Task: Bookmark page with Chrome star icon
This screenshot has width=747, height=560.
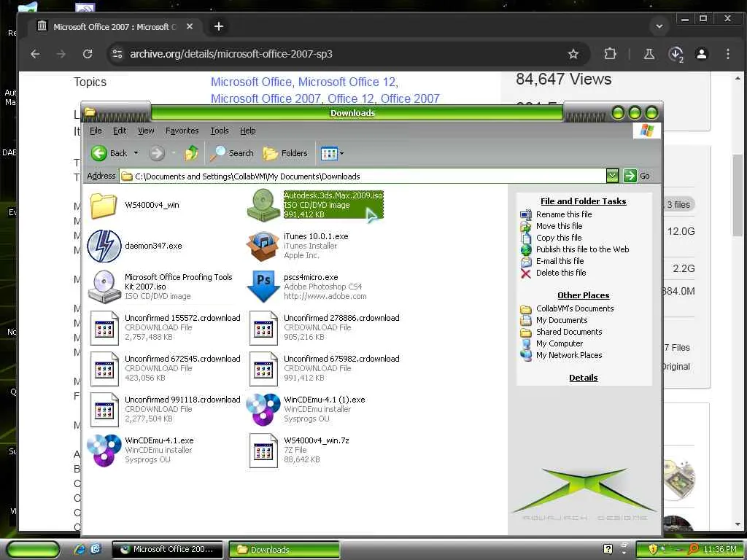Action: (x=573, y=54)
